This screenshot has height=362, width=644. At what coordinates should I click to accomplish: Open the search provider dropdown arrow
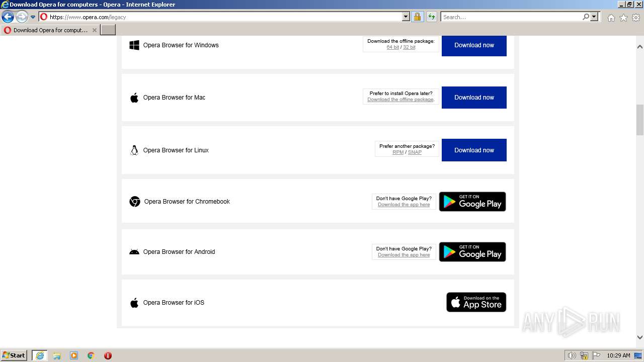point(594,17)
